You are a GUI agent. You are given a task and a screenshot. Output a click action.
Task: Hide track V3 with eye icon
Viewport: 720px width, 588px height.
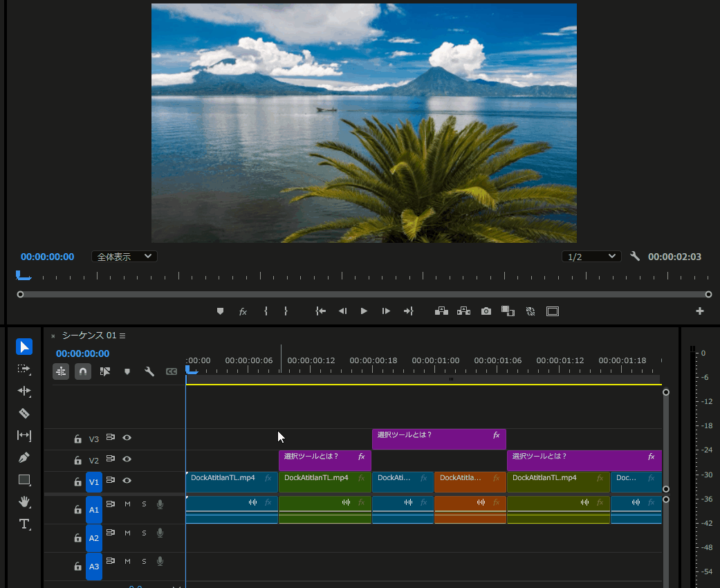127,438
